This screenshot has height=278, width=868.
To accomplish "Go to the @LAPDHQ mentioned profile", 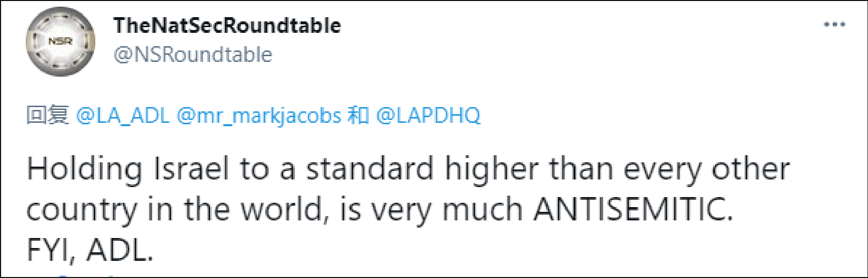I will pyautogui.click(x=428, y=116).
